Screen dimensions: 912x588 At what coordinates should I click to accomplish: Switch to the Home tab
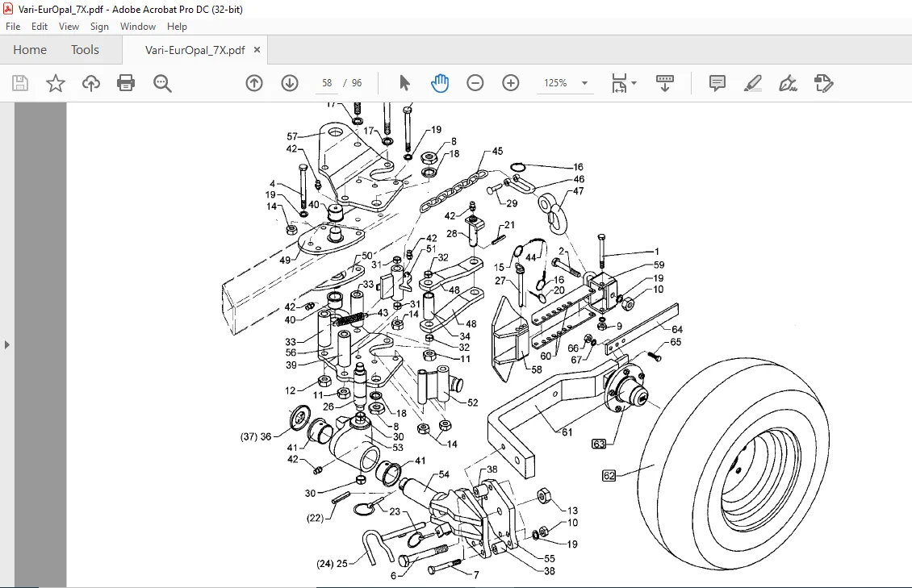pos(30,50)
